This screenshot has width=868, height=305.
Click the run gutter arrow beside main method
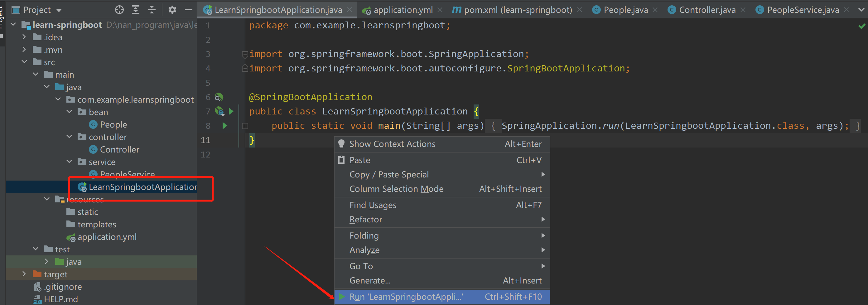click(x=225, y=126)
